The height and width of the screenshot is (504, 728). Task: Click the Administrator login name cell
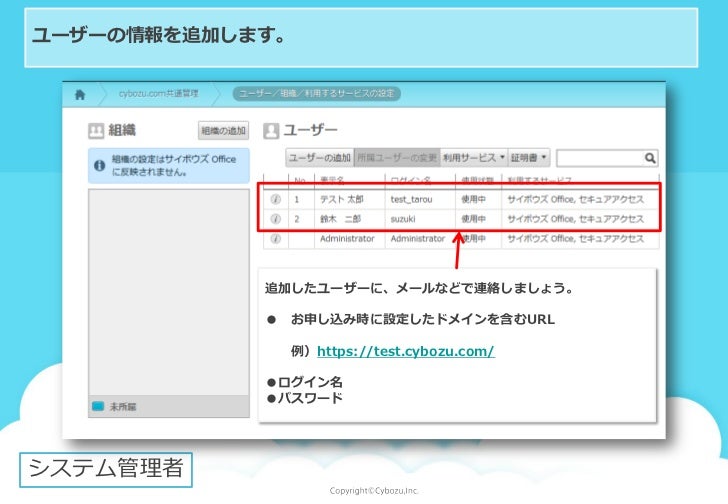coord(418,239)
